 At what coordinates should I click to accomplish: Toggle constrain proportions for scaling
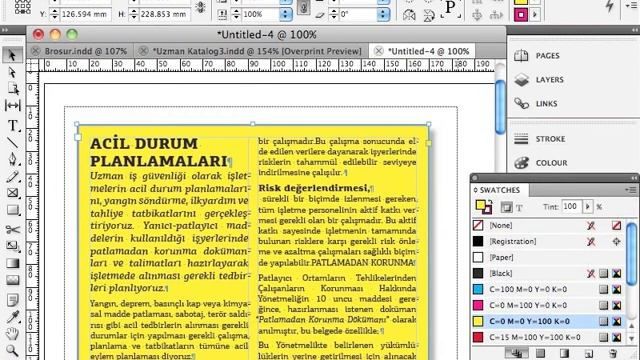click(303, 7)
